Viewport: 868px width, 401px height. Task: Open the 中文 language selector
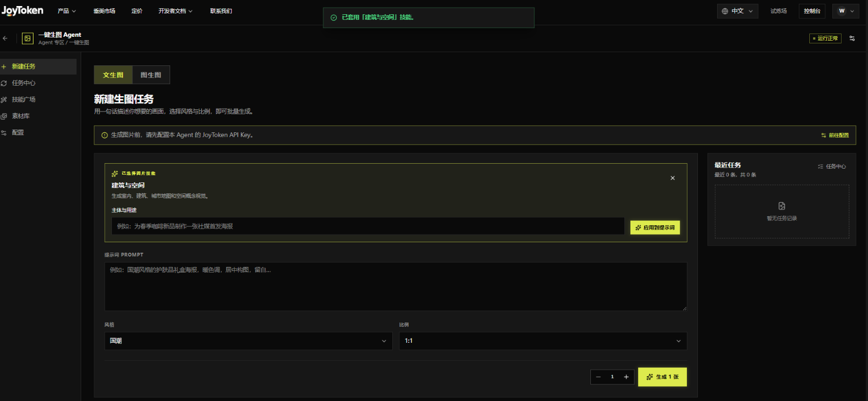pos(737,11)
